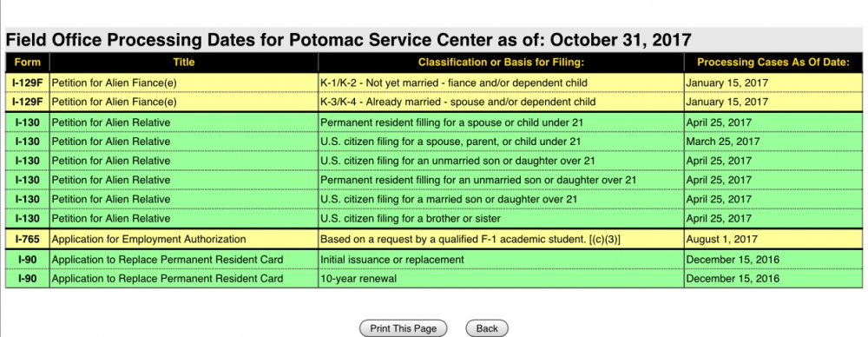Click the Back button
The width and height of the screenshot is (868, 337).
pyautogui.click(x=487, y=328)
